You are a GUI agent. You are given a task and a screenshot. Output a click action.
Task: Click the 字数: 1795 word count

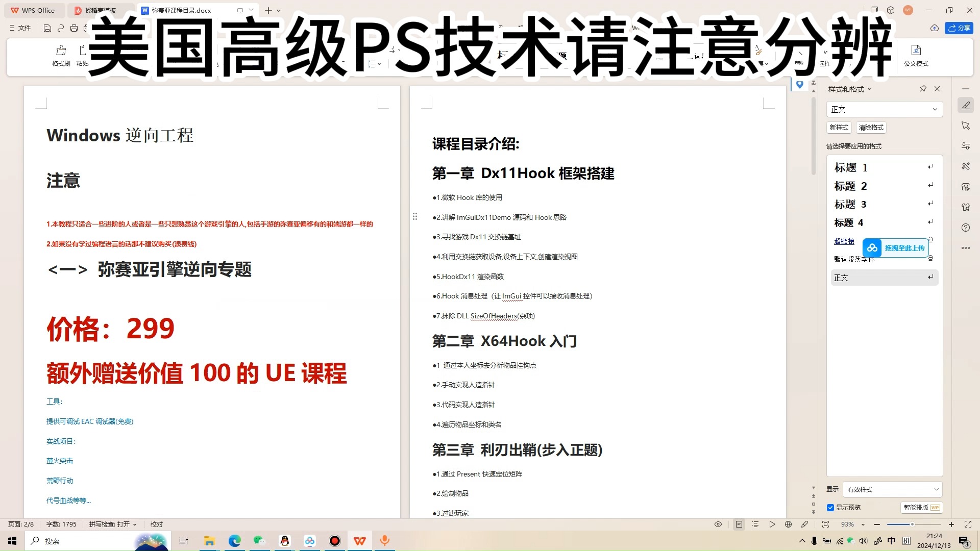point(61,524)
